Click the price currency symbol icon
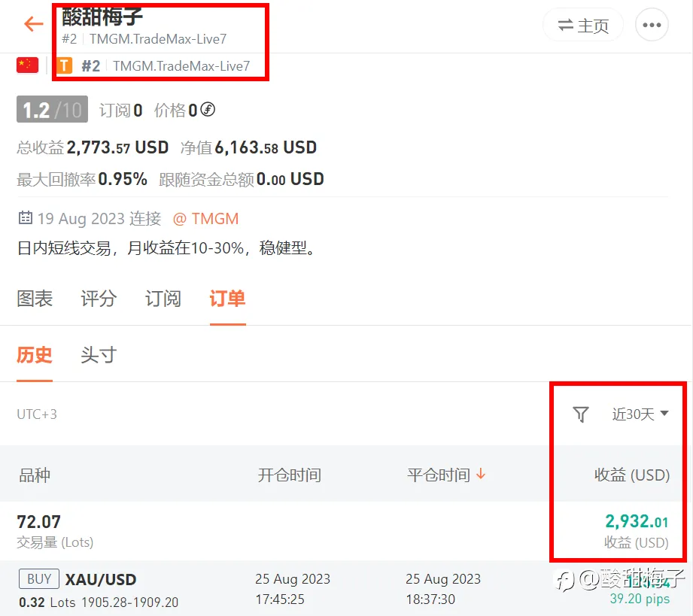This screenshot has height=616, width=693. tap(208, 109)
